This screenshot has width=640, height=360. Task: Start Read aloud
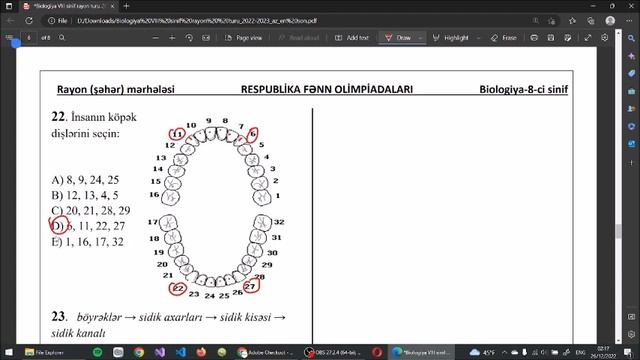(x=298, y=38)
